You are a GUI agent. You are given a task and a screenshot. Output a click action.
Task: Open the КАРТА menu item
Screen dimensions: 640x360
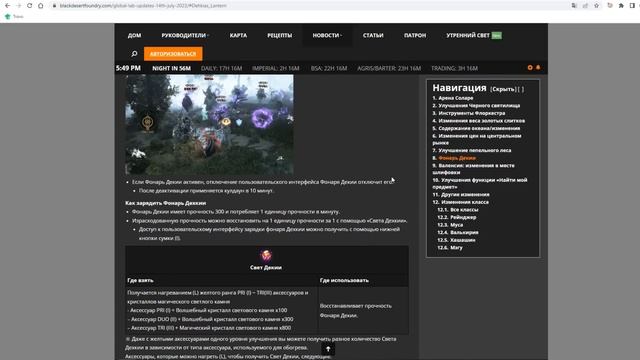(238, 36)
